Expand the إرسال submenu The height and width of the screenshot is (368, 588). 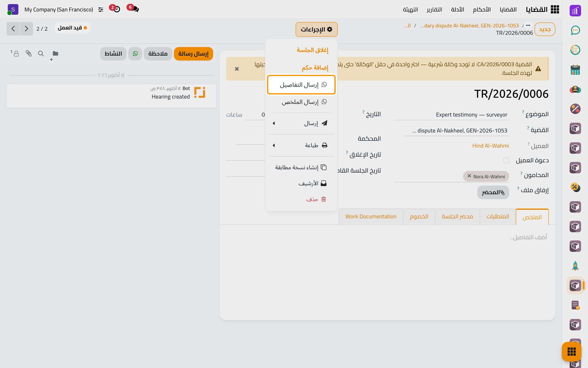[301, 123]
